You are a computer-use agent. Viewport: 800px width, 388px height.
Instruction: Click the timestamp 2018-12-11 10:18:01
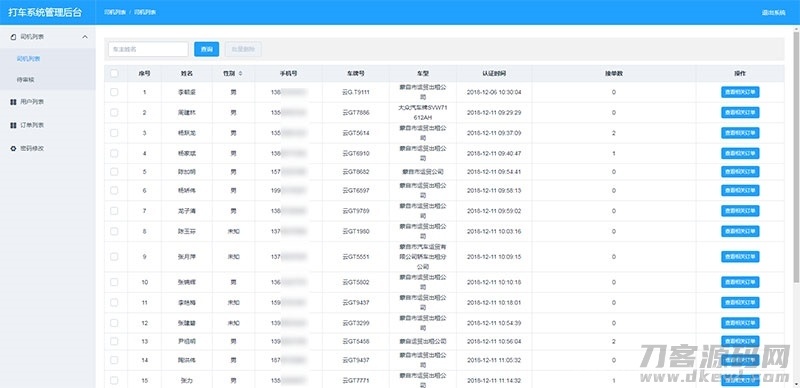coord(494,302)
